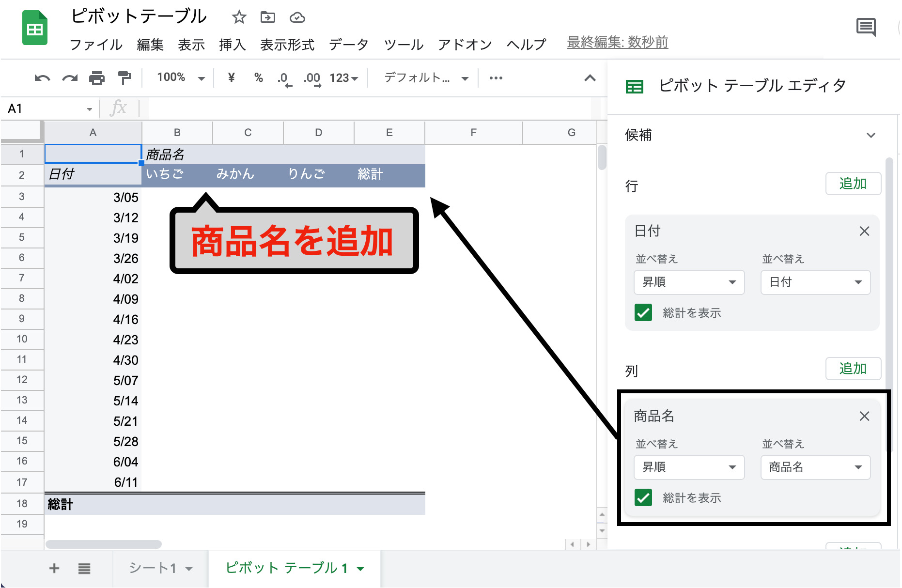Click the redo arrow icon
This screenshot has width=902, height=588.
70,78
